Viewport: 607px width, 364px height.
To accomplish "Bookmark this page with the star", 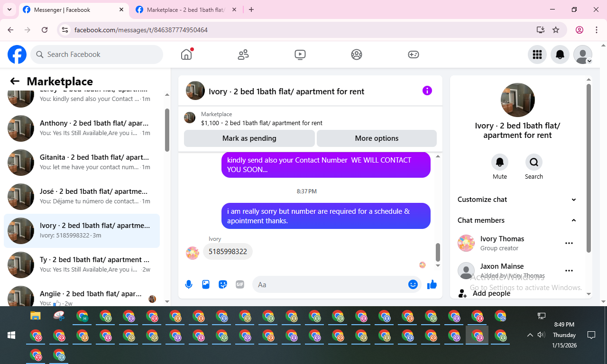I will pos(556,30).
